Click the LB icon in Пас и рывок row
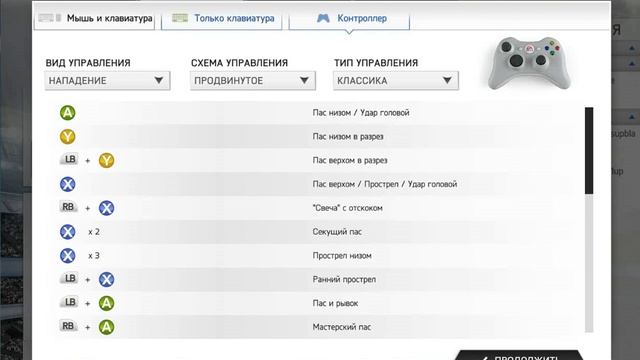Viewport: 640px width, 360px height. pos(69,302)
